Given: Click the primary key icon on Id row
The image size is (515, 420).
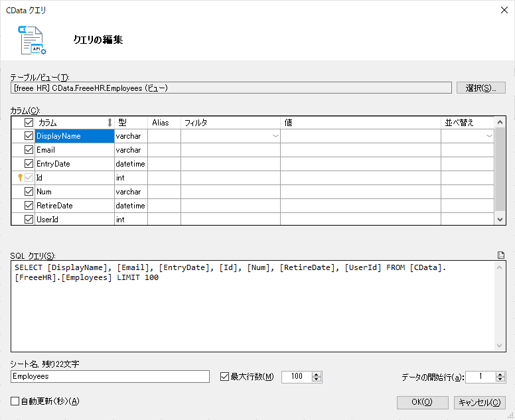Looking at the screenshot, I should point(20,178).
